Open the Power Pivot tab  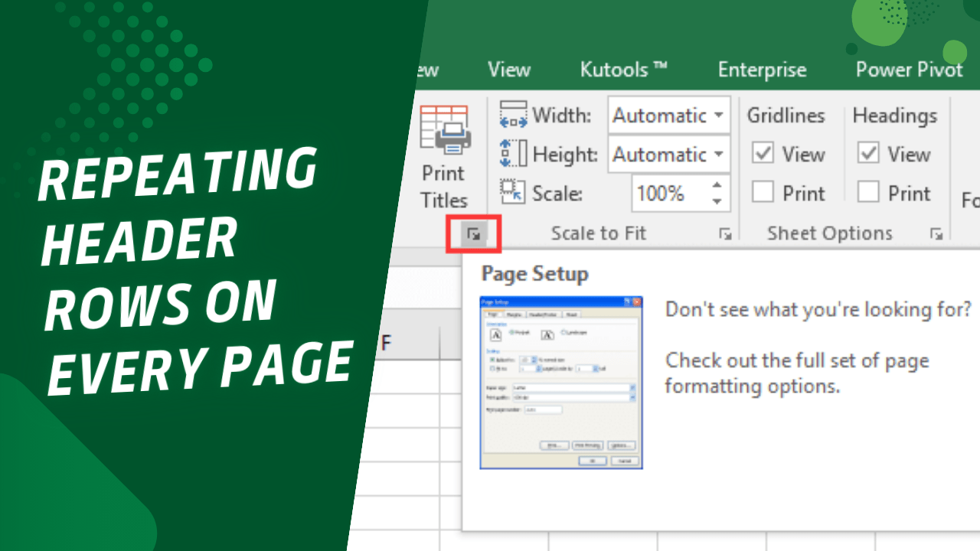click(x=908, y=70)
